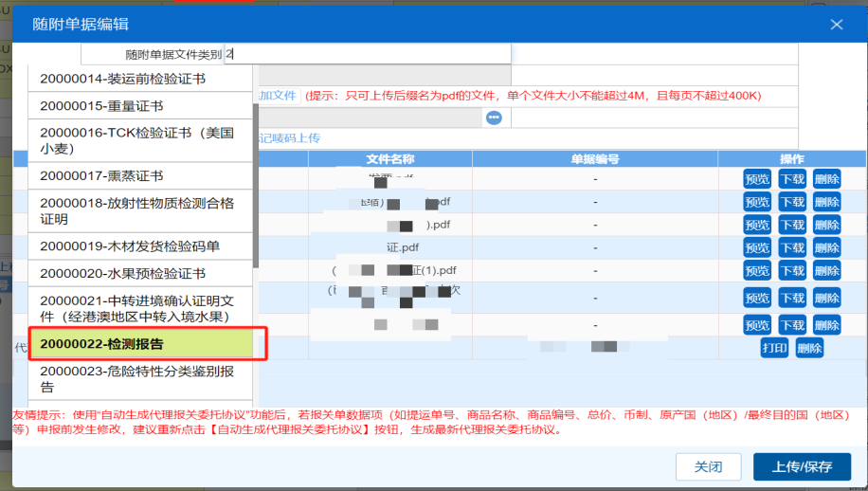Click the dropdown list vertical scrollbar
868x491 pixels.
256,190
